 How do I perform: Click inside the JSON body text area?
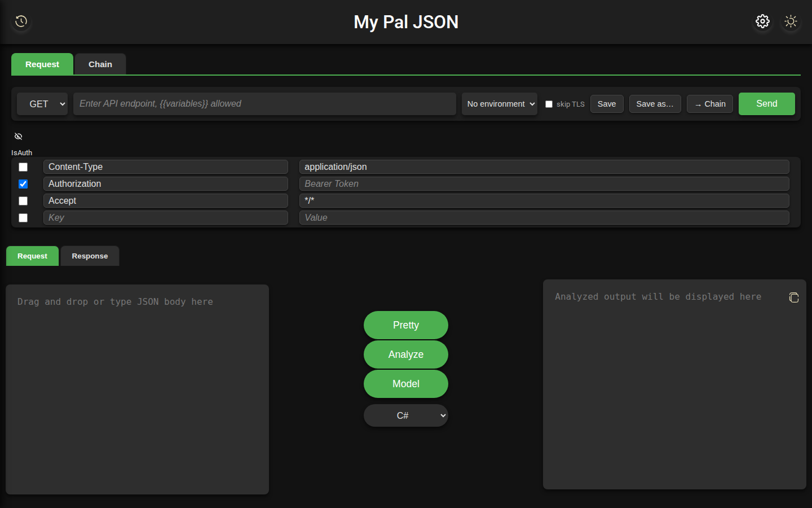point(137,389)
